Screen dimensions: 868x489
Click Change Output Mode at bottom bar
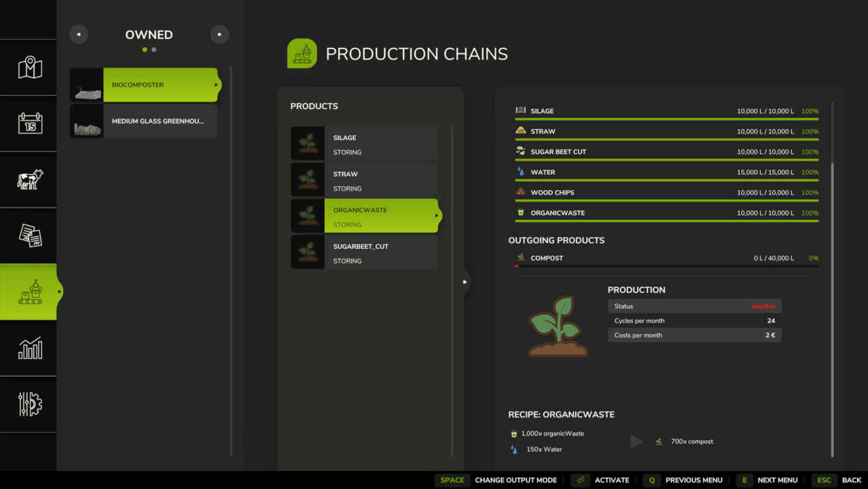click(515, 480)
